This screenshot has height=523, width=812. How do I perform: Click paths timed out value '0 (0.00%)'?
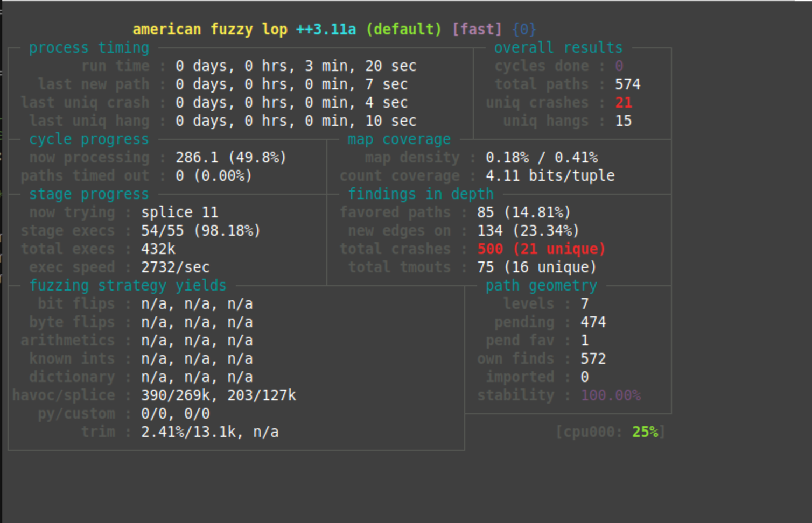214,175
